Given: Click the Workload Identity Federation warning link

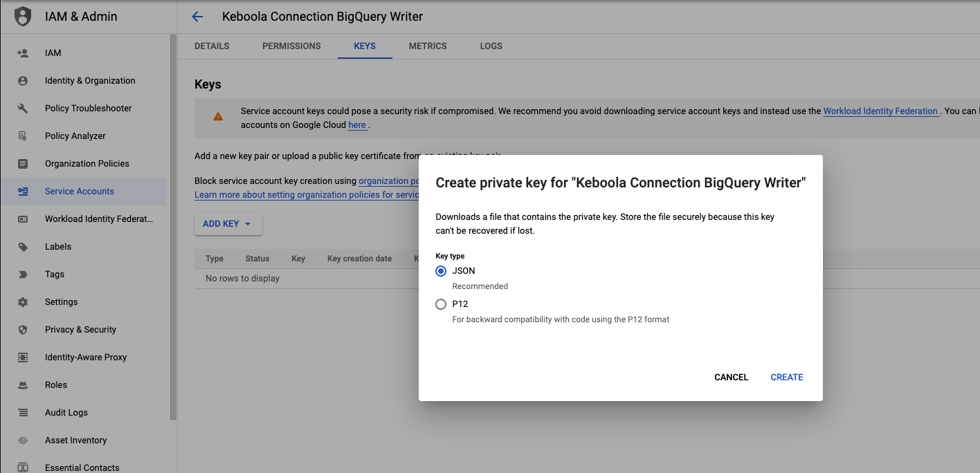Looking at the screenshot, I should click(880, 111).
